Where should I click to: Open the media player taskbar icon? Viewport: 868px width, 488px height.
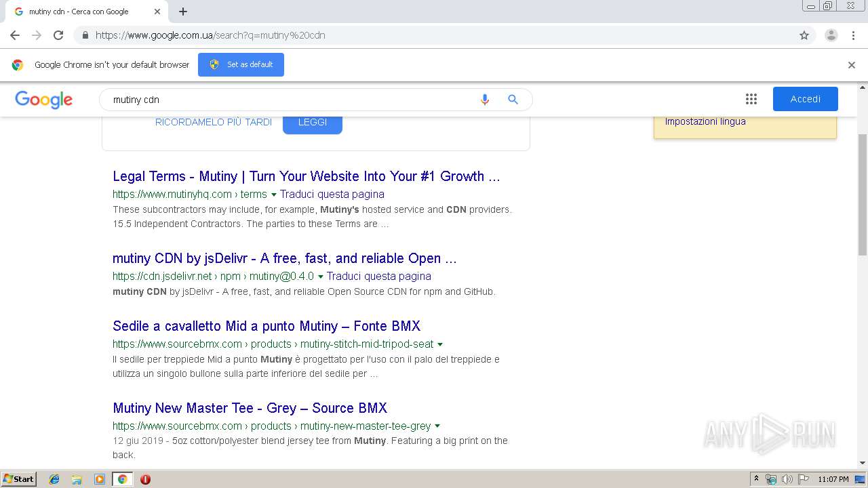pyautogui.click(x=100, y=479)
